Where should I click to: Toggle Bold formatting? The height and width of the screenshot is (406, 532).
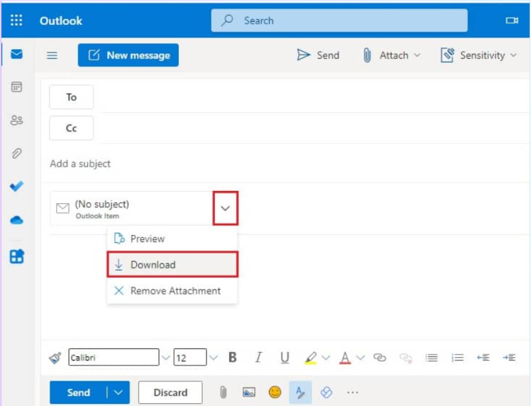tap(233, 357)
